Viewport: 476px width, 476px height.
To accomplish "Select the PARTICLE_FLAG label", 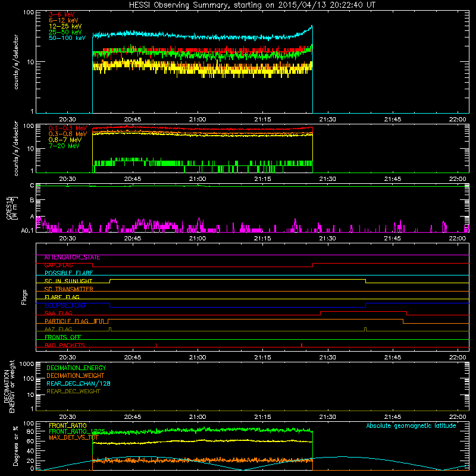I will tap(67, 321).
